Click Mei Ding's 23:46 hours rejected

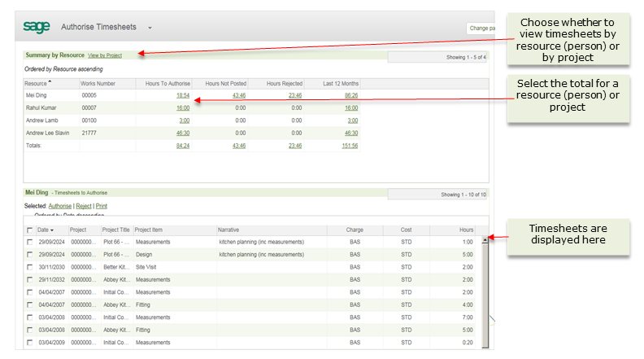tap(295, 95)
